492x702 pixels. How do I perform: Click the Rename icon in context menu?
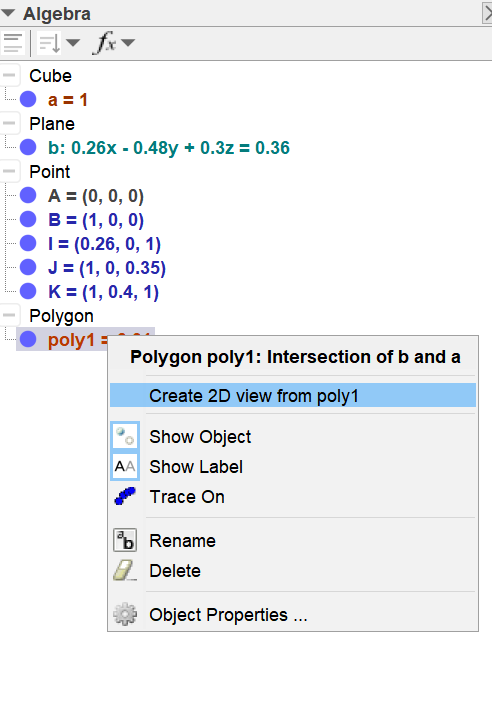pyautogui.click(x=125, y=540)
